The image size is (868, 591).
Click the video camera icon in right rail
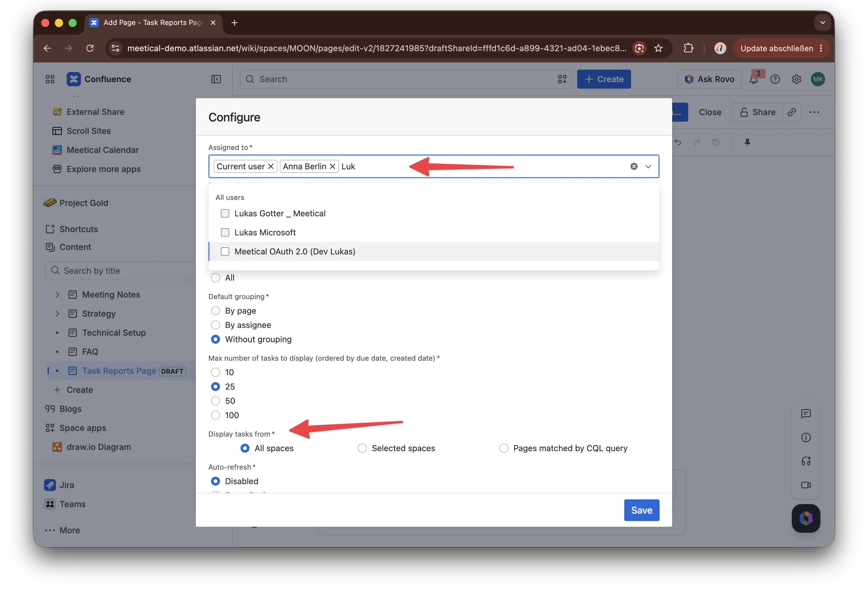[x=805, y=485]
